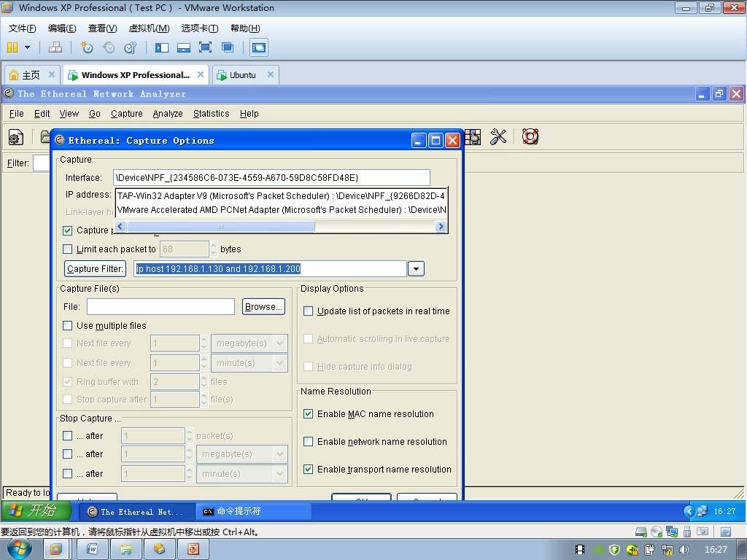The width and height of the screenshot is (747, 560).
Task: Enter full screen mode via VMware toolbar icon
Action: click(x=205, y=47)
